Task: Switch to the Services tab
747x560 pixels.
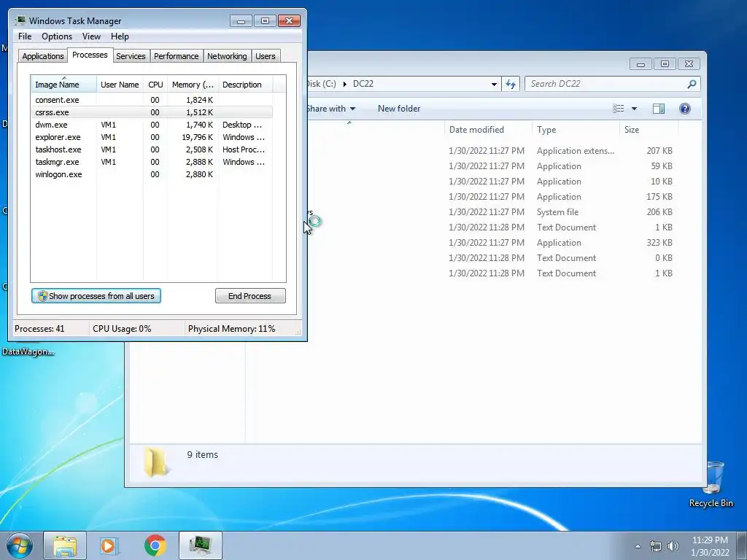Action: pos(131,56)
